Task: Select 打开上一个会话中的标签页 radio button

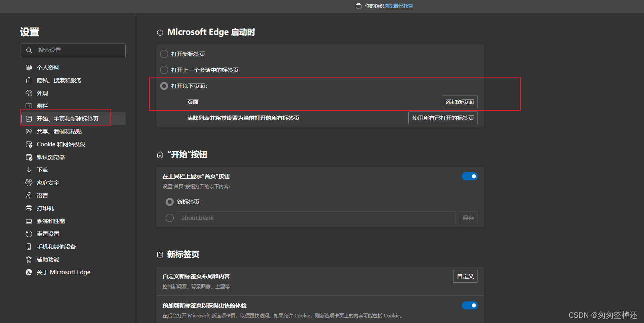Action: coord(164,70)
